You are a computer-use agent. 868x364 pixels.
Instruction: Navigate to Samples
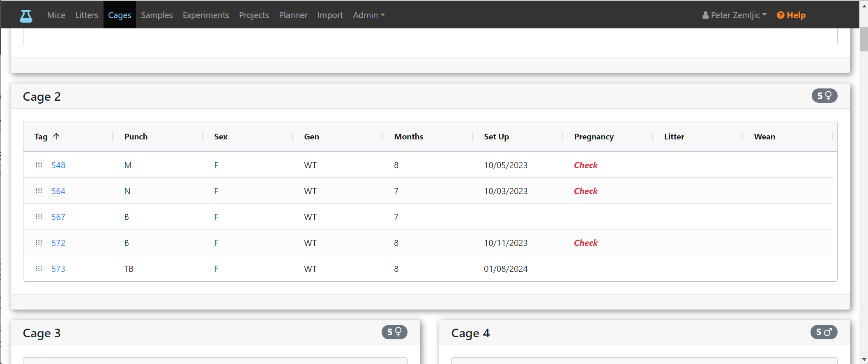[x=157, y=15]
